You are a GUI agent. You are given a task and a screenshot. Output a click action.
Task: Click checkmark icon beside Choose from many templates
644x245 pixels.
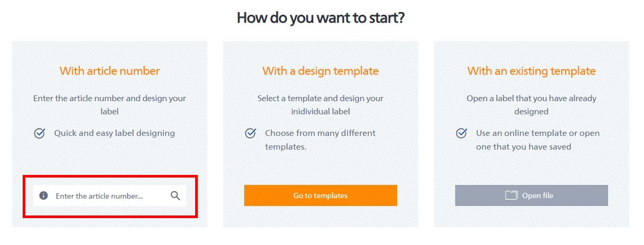tap(251, 133)
